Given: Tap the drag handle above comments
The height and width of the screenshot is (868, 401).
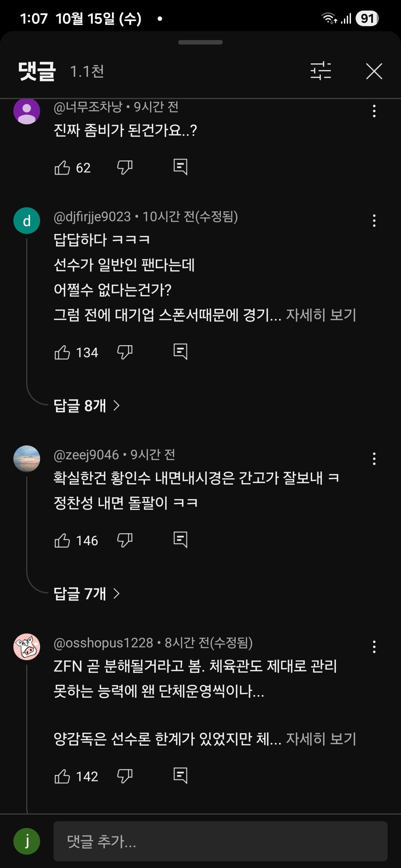Looking at the screenshot, I should point(200,43).
